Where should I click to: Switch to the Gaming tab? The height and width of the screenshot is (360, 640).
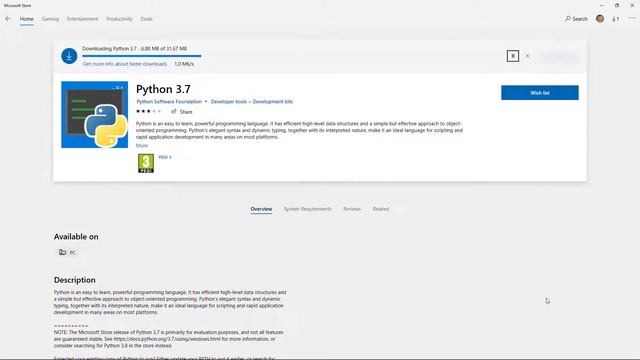(50, 19)
